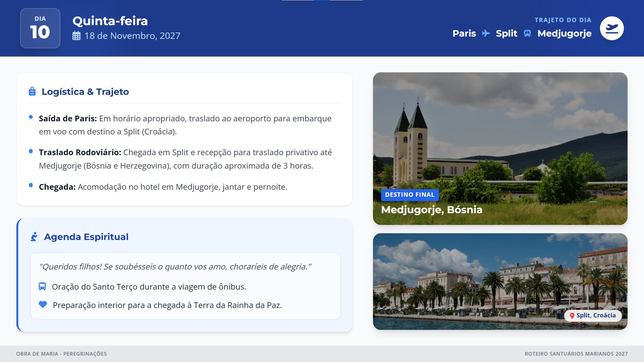This screenshot has width=644, height=362.
Task: Click the DESTINO FINAL badge
Action: pos(410,195)
